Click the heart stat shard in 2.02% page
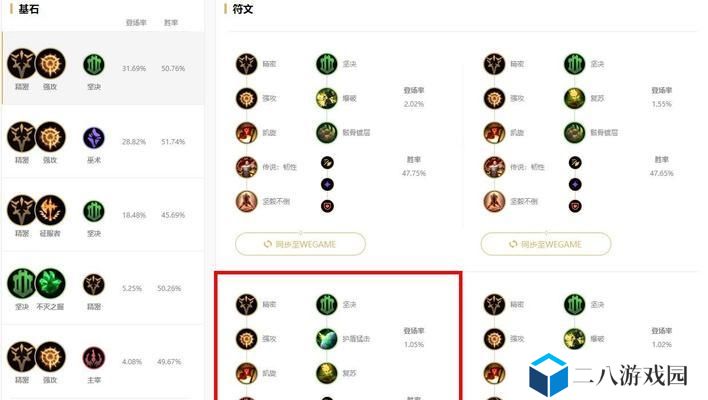The image size is (708, 400). click(x=327, y=206)
